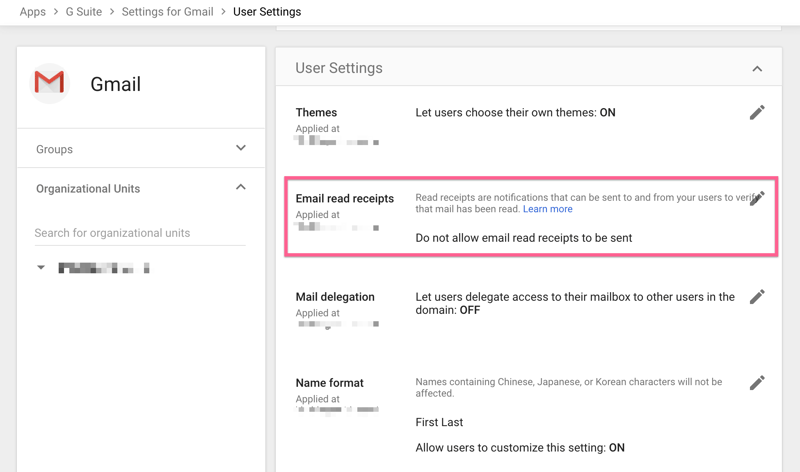Click the Gmail envelope logo
The image size is (800, 472).
click(x=49, y=83)
